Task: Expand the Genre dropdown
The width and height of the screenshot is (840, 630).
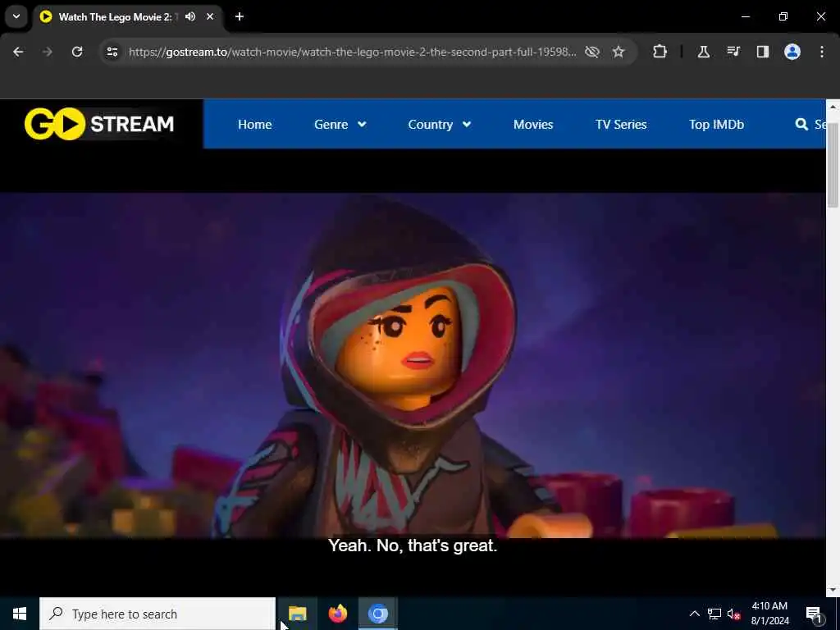Action: click(x=340, y=125)
